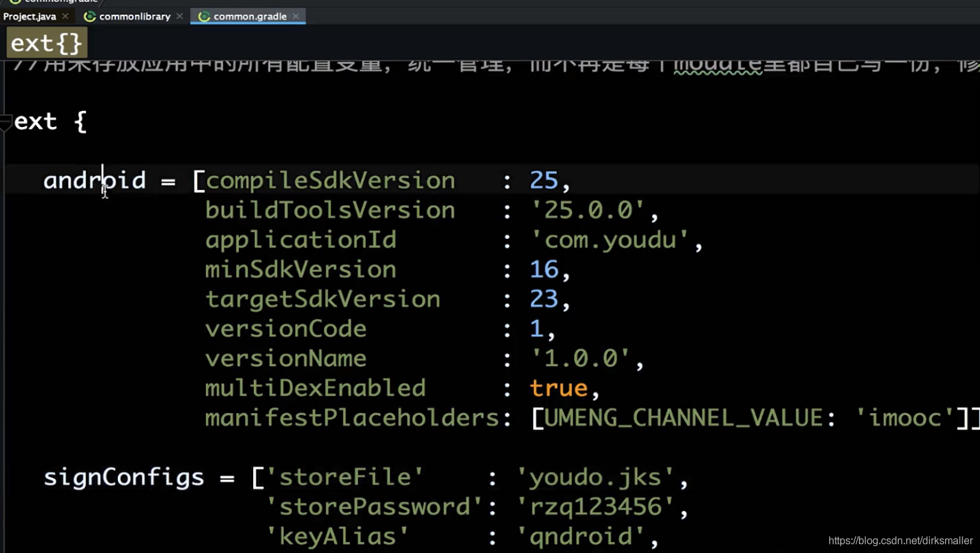980x553 pixels.
Task: Close the Project.java tab
Action: (65, 16)
